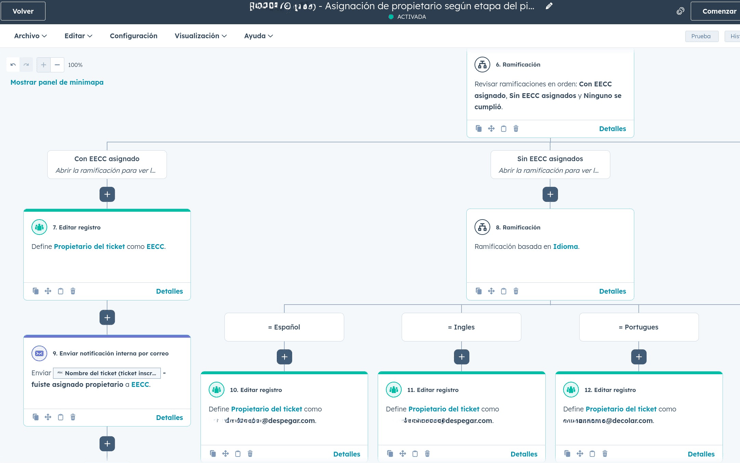Open the Configuración menu item

(x=134, y=36)
